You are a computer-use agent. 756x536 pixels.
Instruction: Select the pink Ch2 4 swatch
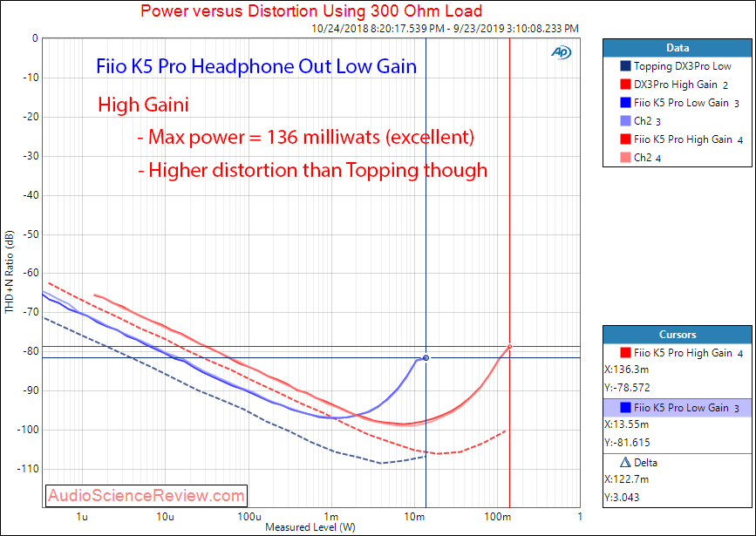pyautogui.click(x=625, y=158)
